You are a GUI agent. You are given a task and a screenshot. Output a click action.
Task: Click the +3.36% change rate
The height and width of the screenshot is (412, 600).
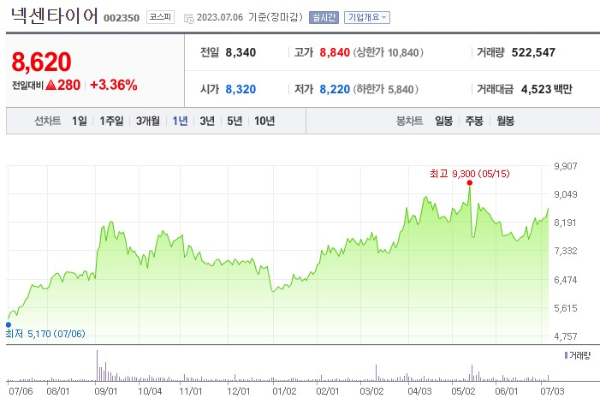click(114, 85)
